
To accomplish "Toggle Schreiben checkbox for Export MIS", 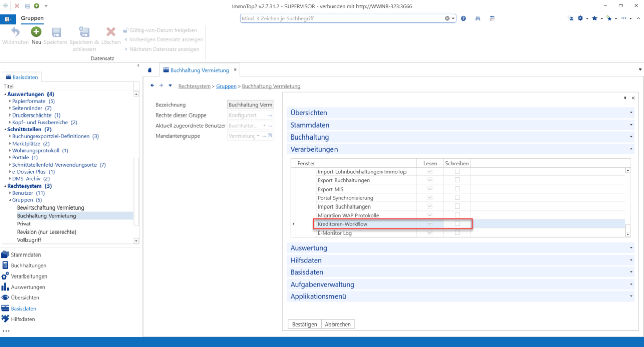I will click(x=457, y=189).
